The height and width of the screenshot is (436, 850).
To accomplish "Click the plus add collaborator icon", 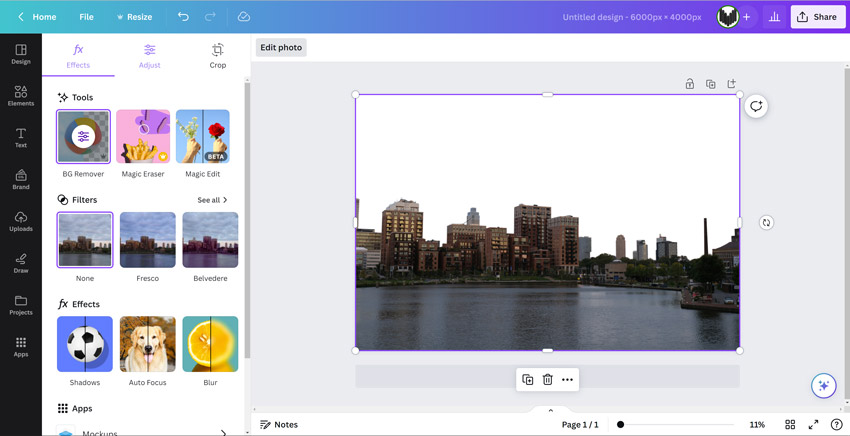I will pos(746,17).
